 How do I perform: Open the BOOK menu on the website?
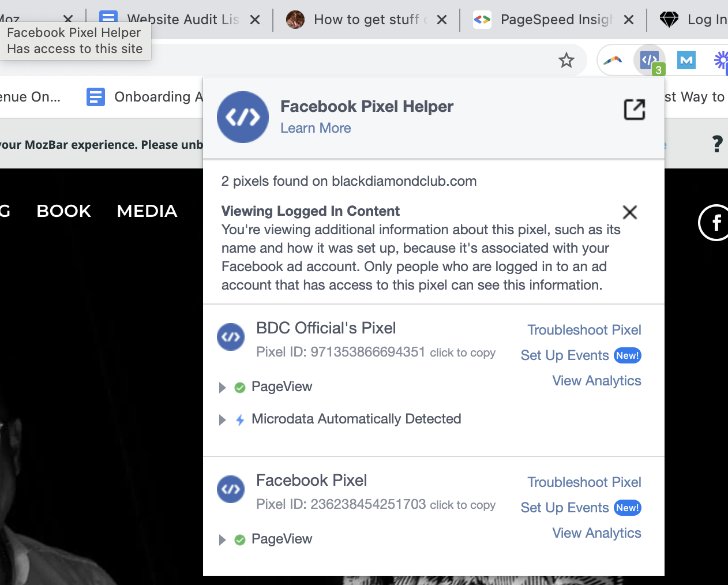point(64,211)
